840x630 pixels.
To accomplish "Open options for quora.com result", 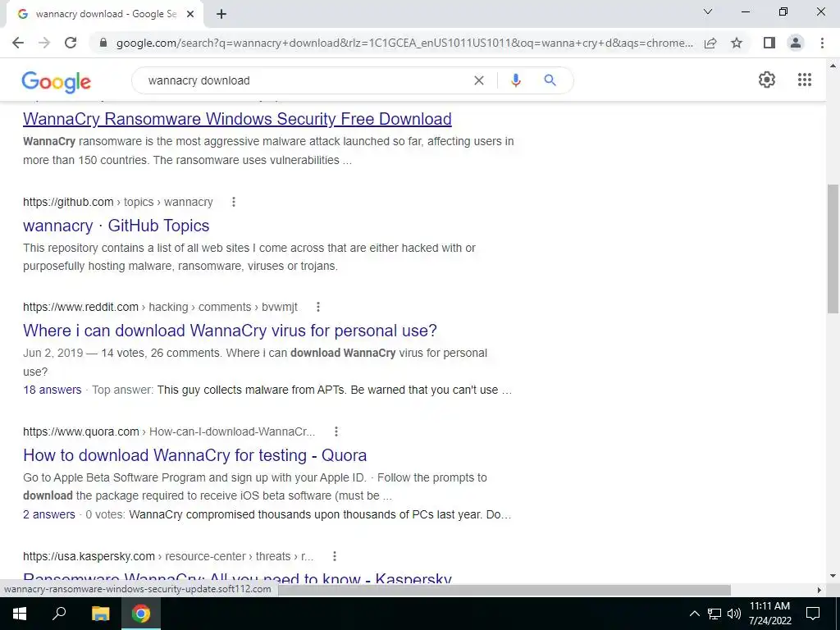I will click(336, 431).
